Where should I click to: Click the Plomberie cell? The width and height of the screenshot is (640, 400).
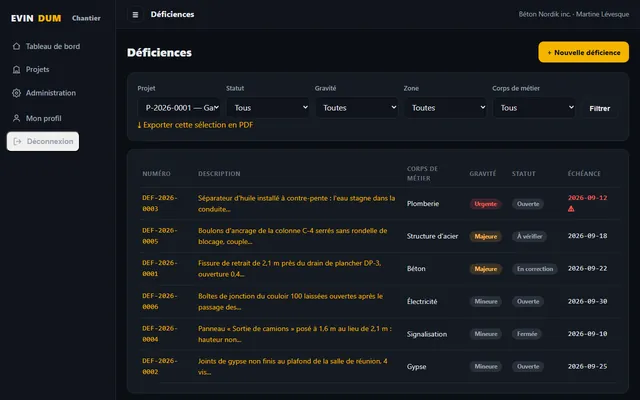423,204
